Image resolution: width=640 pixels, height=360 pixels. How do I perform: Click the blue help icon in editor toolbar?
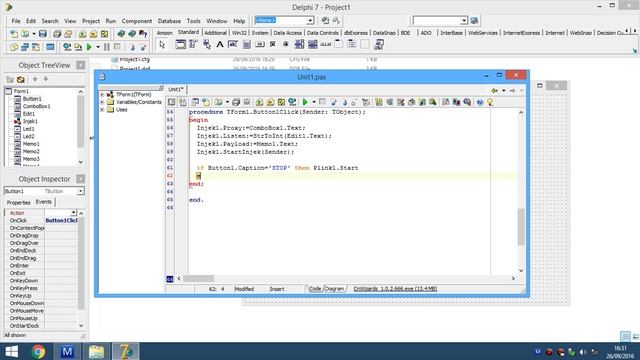point(480,102)
